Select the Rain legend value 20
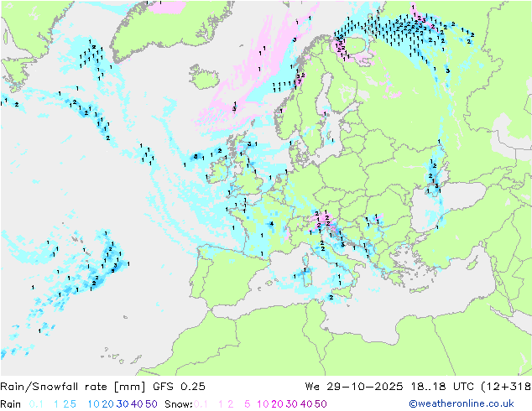532x411 pixels. click(108, 404)
